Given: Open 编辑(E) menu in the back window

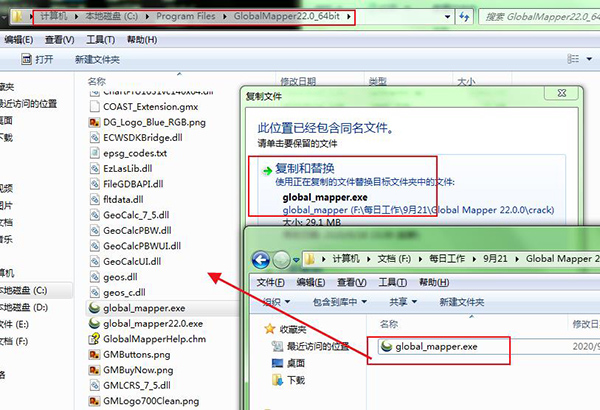Looking at the screenshot, I should pyautogui.click(x=19, y=39).
